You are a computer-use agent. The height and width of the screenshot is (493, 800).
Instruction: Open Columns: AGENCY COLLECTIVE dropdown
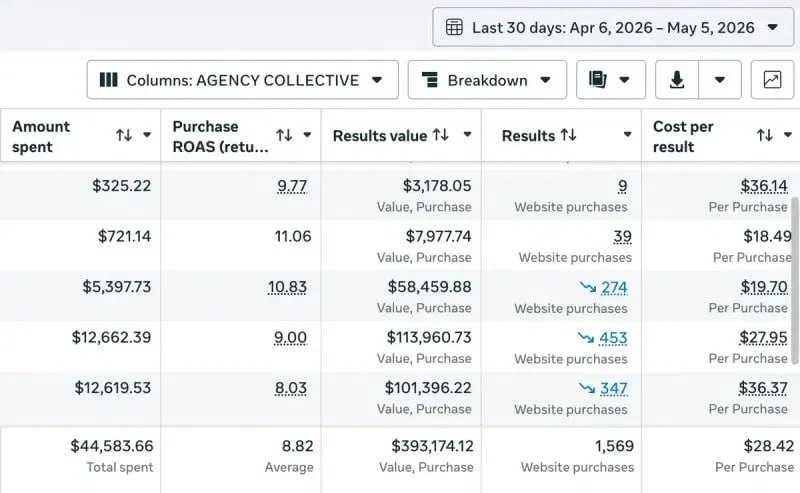(x=242, y=80)
